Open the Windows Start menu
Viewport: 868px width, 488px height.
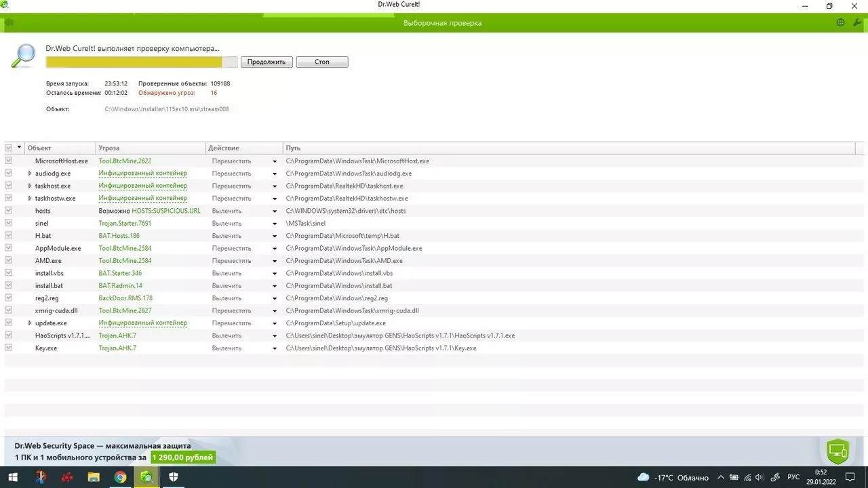(13, 477)
